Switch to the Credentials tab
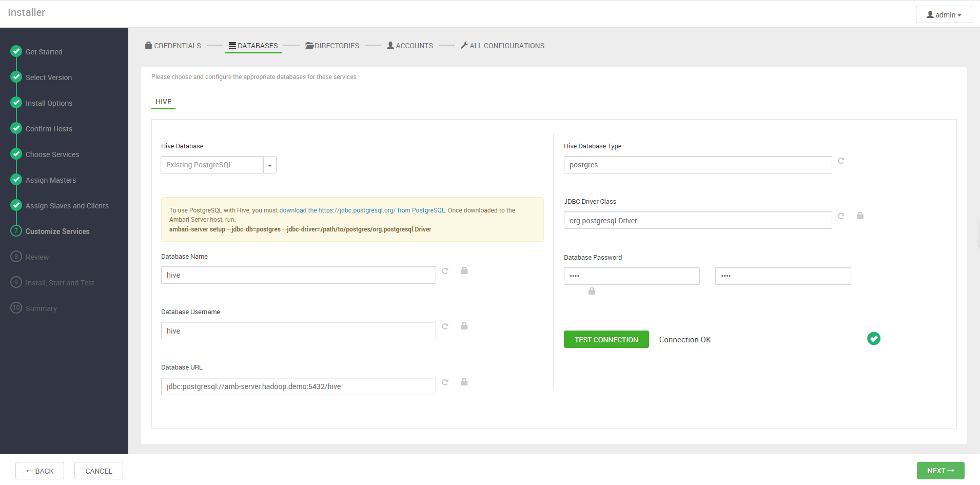 173,46
